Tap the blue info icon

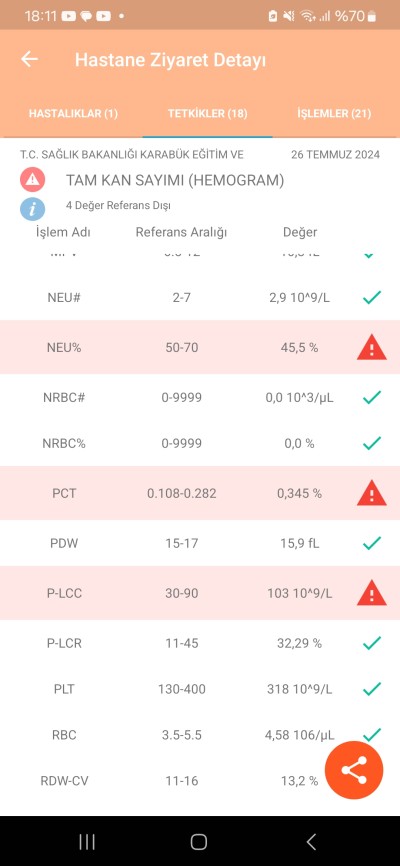pyautogui.click(x=32, y=209)
